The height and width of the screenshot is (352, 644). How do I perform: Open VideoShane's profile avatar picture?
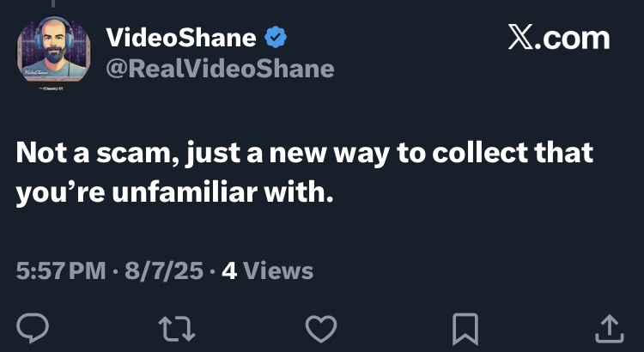pos(52,52)
